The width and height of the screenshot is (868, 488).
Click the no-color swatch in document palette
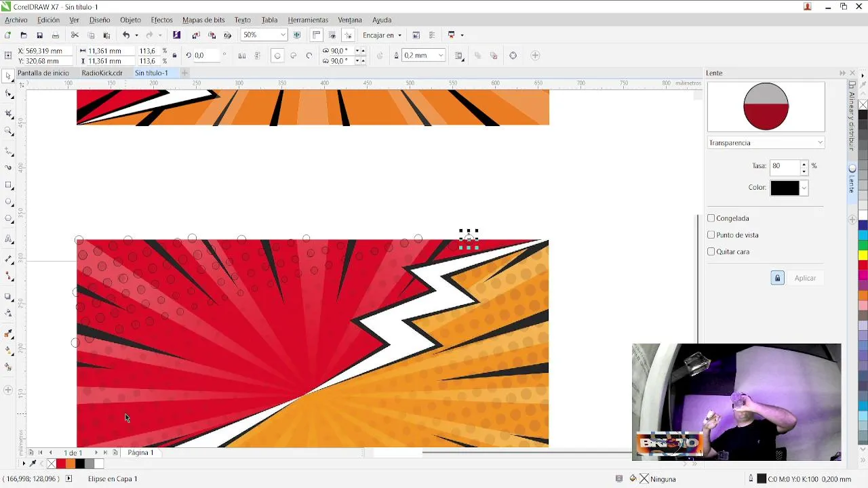point(52,464)
